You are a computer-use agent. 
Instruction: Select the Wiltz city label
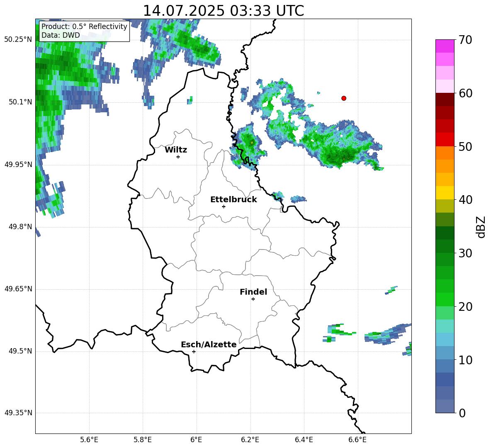[176, 150]
